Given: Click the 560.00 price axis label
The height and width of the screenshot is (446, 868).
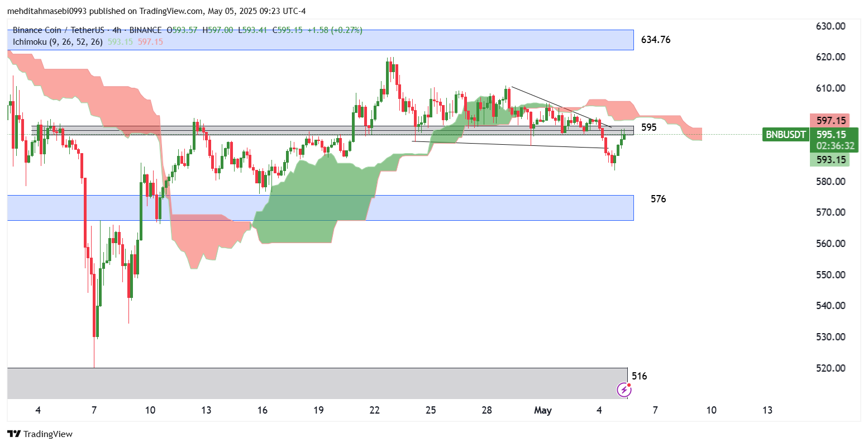Looking at the screenshot, I should click(829, 244).
